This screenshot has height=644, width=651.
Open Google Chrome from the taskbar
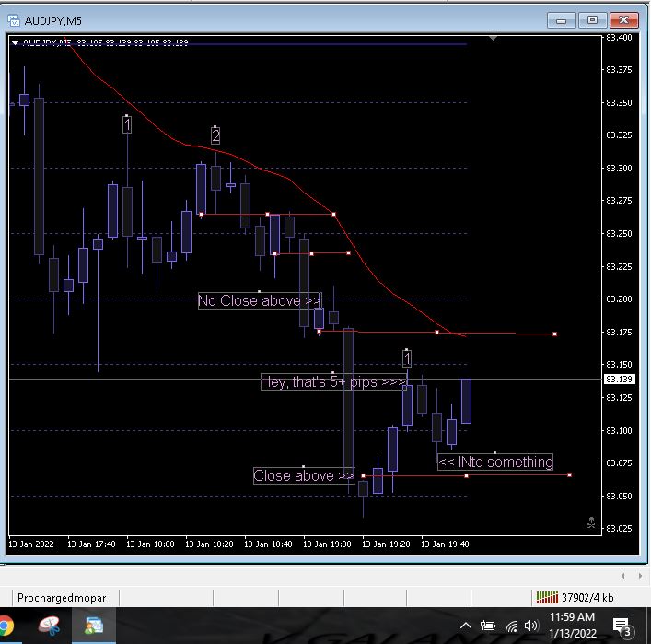point(5,626)
